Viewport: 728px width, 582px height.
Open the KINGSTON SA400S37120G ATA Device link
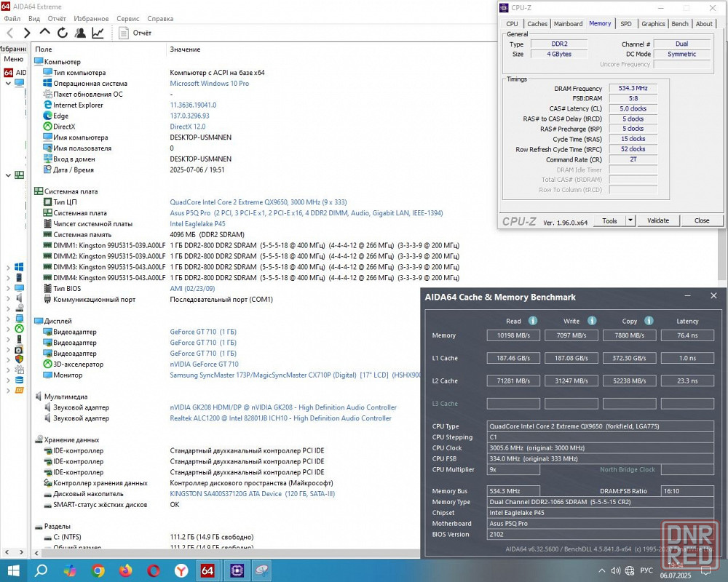coord(252,494)
